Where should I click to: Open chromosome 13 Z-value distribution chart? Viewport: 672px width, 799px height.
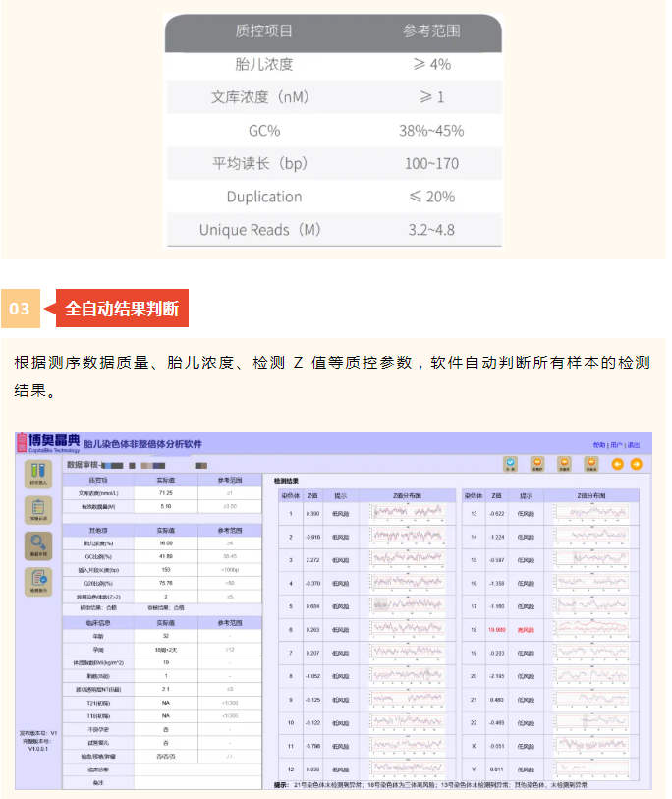591,513
